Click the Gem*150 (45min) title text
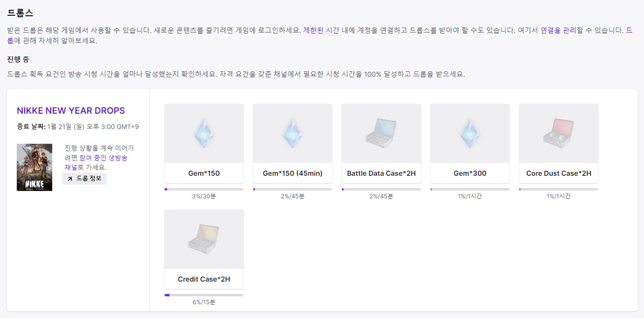644x318 pixels. tap(293, 173)
